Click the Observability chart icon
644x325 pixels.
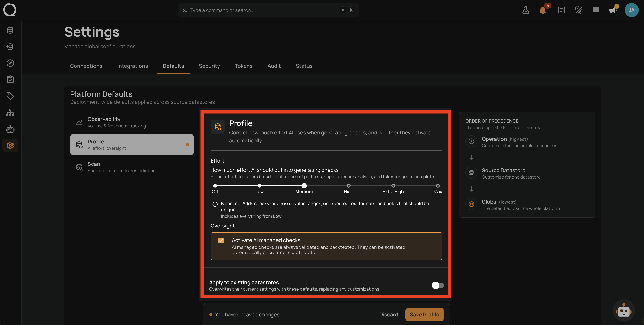[79, 122]
